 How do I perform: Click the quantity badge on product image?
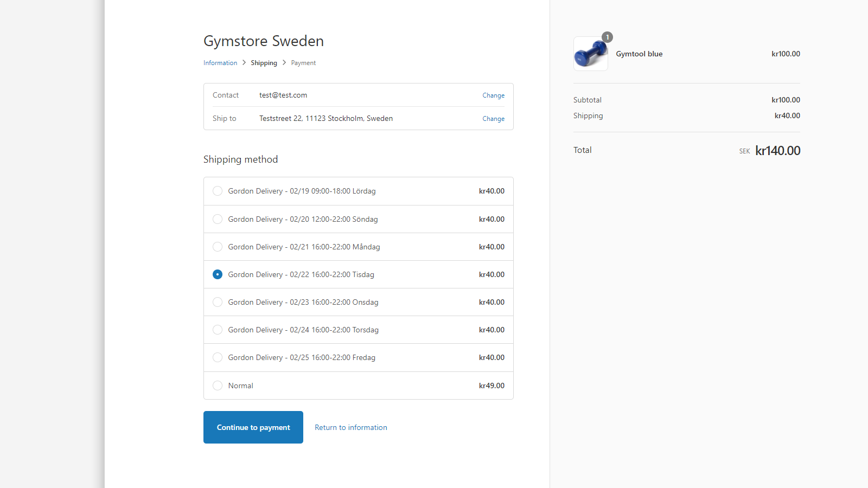pos(608,37)
